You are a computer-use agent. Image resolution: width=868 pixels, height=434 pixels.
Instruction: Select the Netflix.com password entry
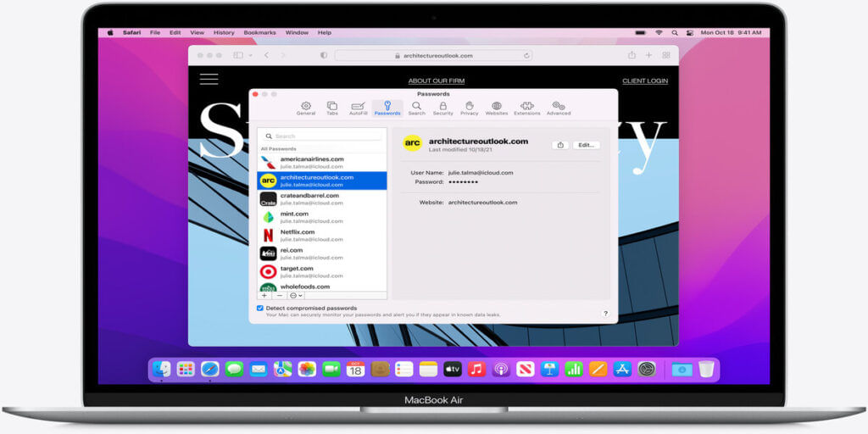[x=322, y=236]
